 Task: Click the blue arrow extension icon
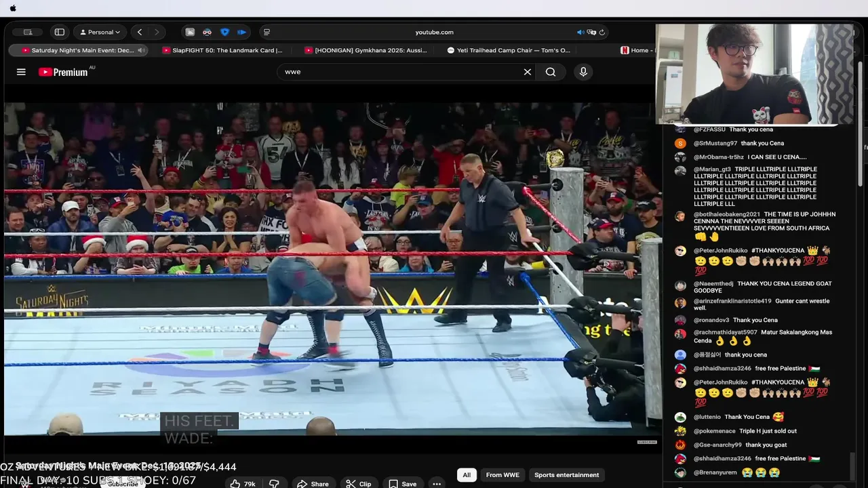[241, 32]
